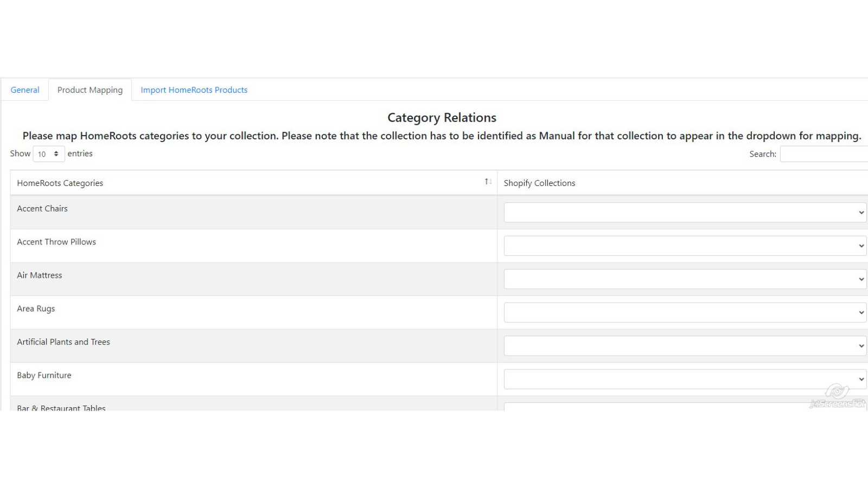This screenshot has height=488, width=868.
Task: Sort by HomeRoots Categories arrow icon
Action: coord(488,182)
